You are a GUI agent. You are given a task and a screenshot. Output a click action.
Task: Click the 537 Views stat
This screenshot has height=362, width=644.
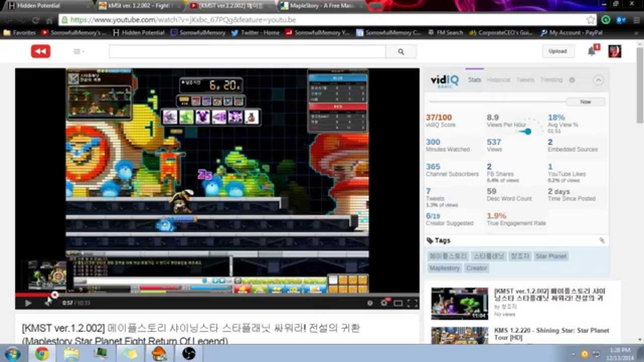click(494, 142)
